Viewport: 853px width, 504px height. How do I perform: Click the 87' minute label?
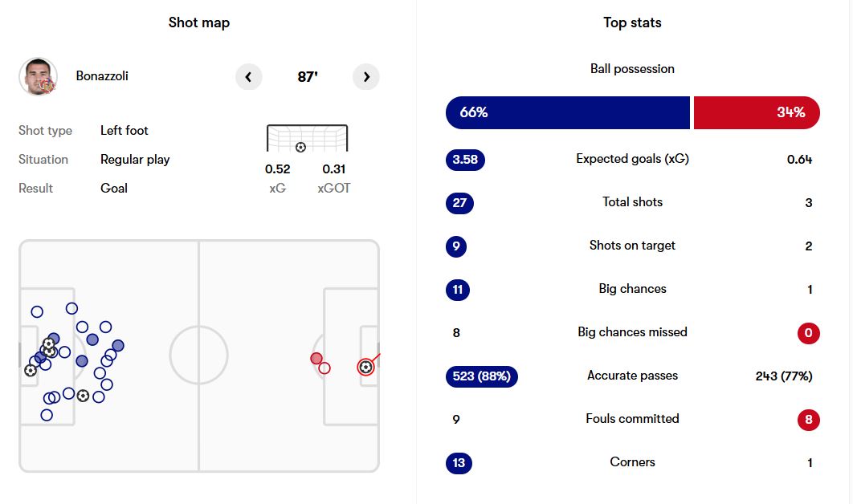click(x=308, y=77)
